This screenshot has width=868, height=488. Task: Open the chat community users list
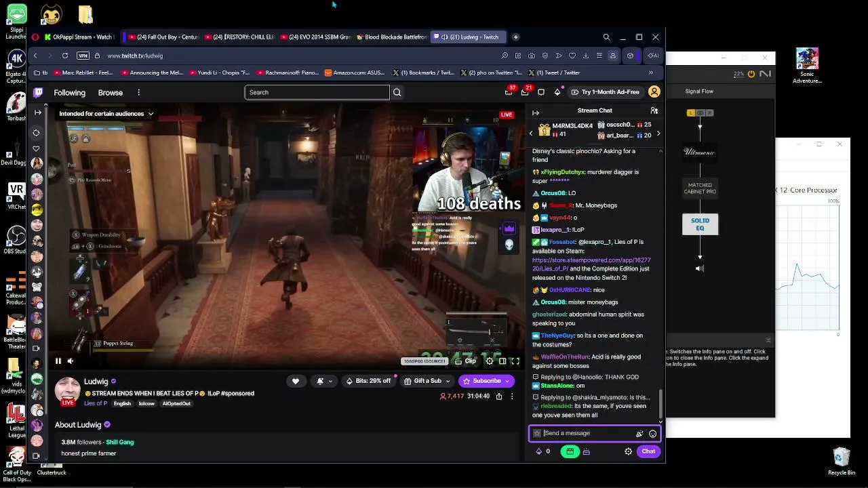point(654,110)
